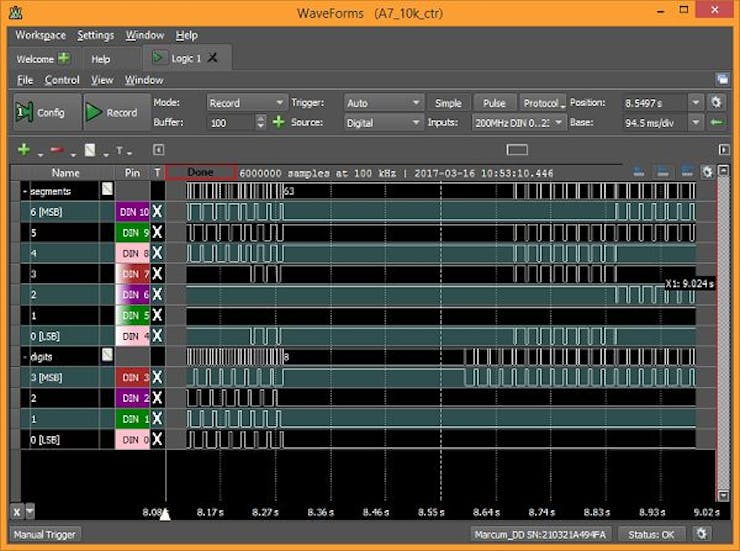Open the Protocol trigger dropdown
The height and width of the screenshot is (551, 740).
(543, 103)
